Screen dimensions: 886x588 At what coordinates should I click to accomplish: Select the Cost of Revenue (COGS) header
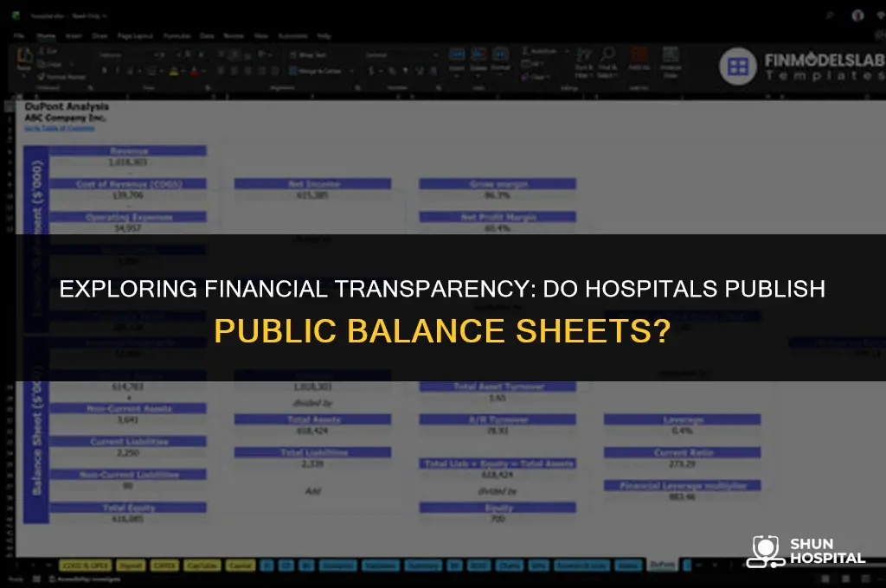click(x=128, y=183)
